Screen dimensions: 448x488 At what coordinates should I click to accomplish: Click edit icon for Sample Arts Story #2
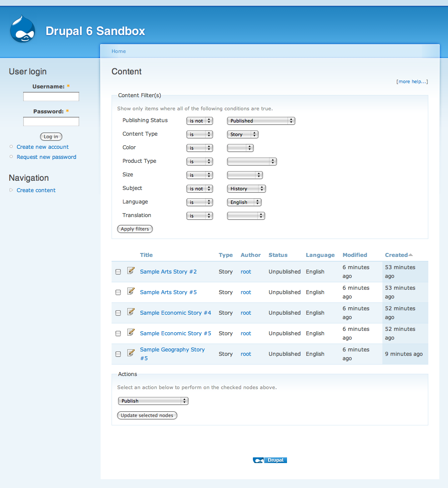(x=130, y=271)
